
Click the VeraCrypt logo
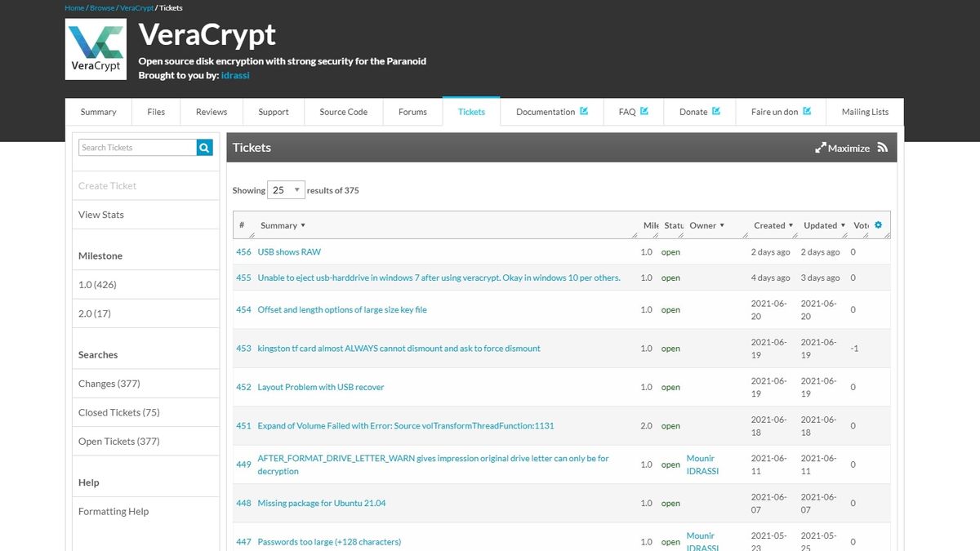[x=95, y=47]
